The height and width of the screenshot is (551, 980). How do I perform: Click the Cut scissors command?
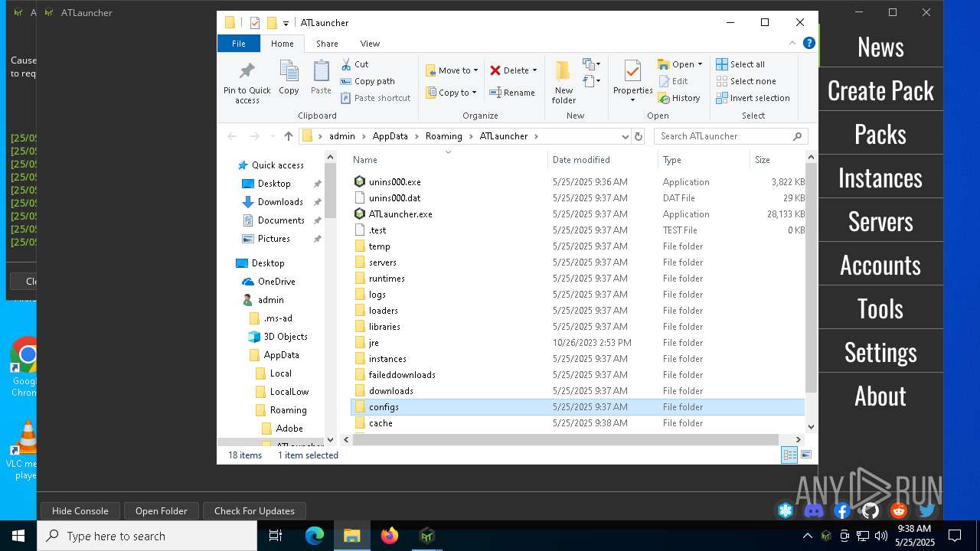[354, 64]
